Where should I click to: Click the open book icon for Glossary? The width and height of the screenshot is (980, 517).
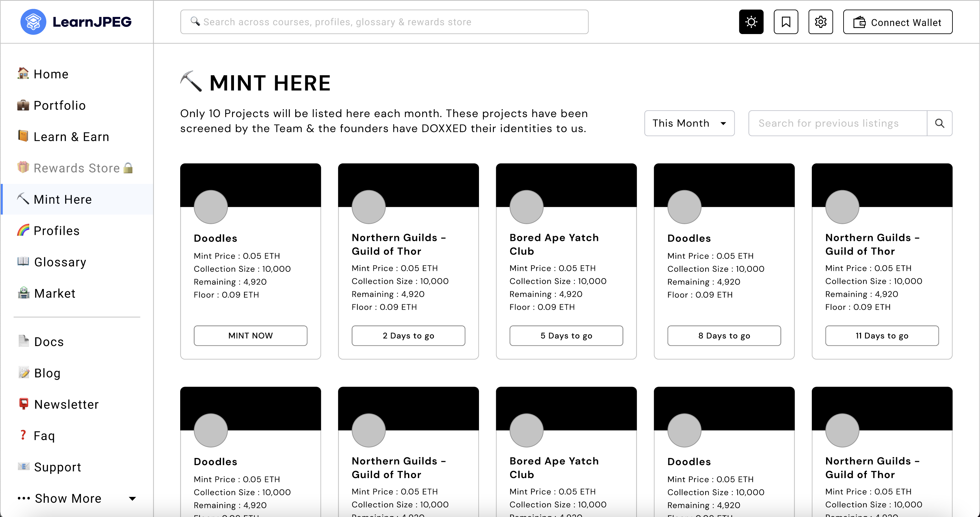pos(23,261)
